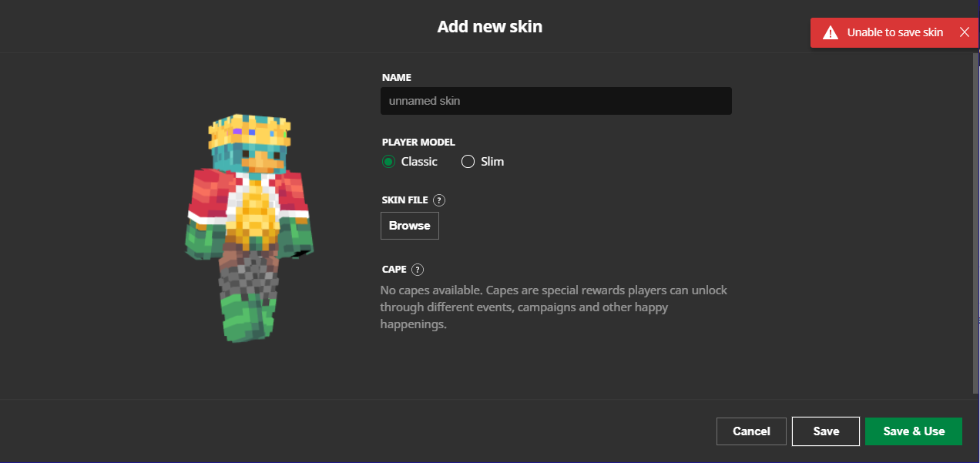Click the green Save & Use button
The height and width of the screenshot is (463, 980).
coord(914,431)
